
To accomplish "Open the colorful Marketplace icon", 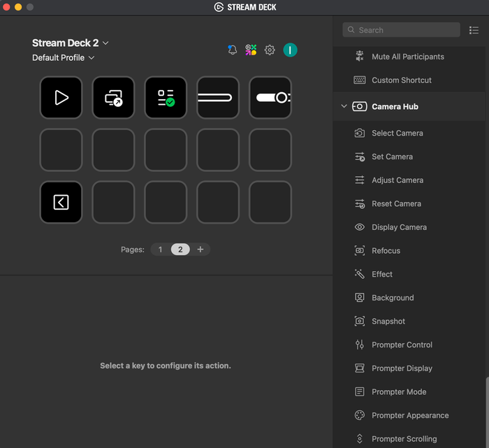I will click(x=251, y=50).
